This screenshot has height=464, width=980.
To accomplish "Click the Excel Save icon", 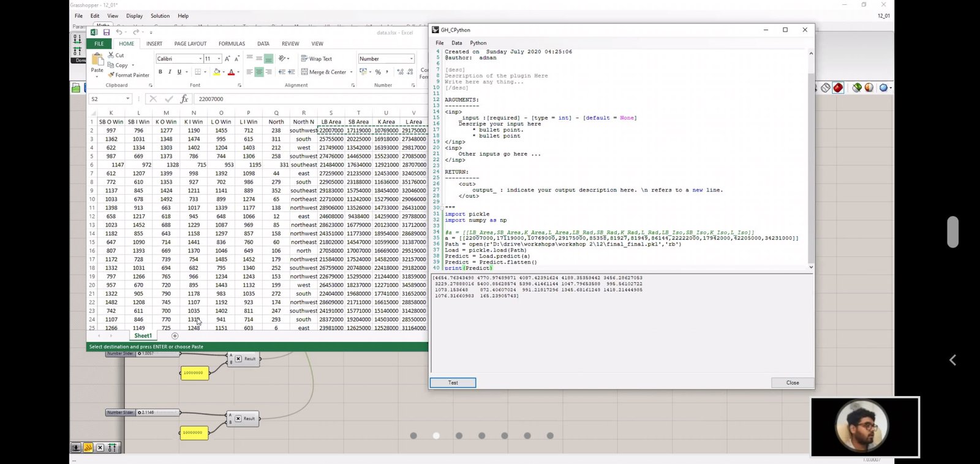I will [107, 32].
